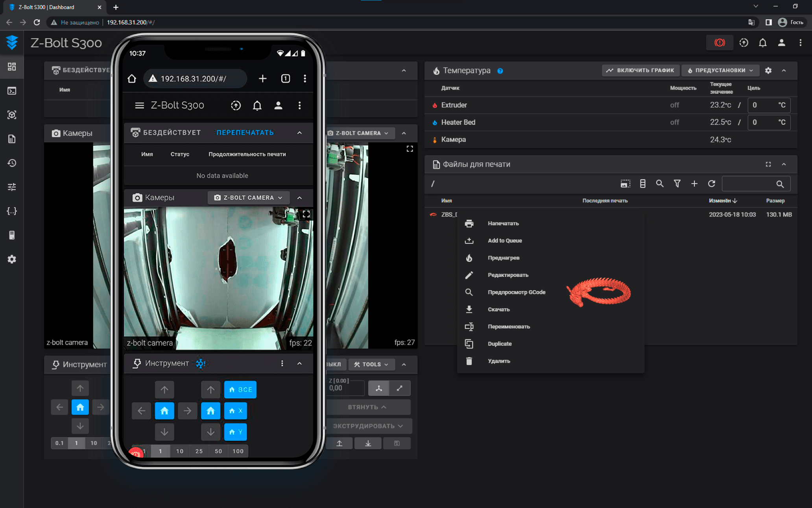
Task: Tap the phone camera fullscreen icon
Action: click(306, 214)
